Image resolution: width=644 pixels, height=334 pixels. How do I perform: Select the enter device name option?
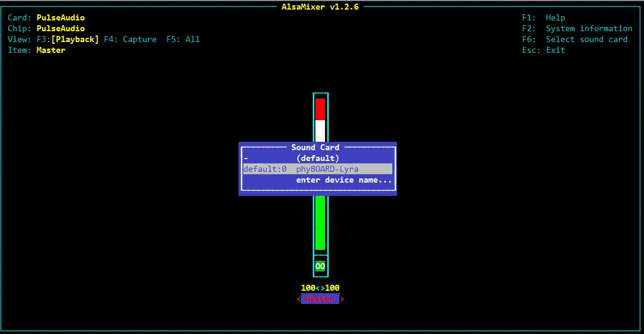click(x=344, y=180)
